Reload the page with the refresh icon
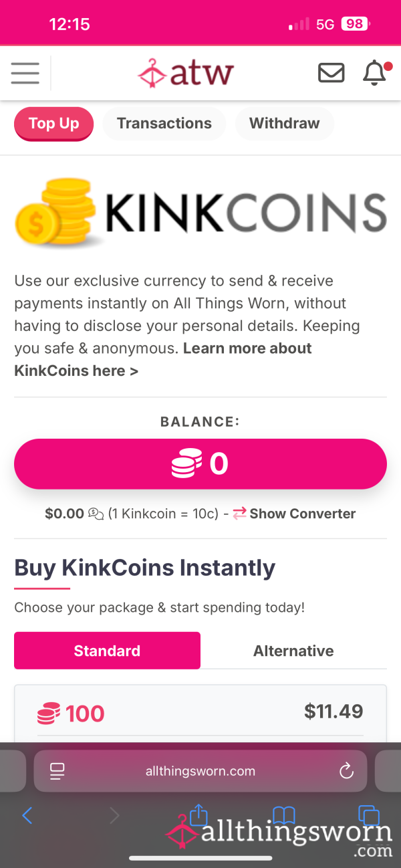Image resolution: width=401 pixels, height=868 pixels. 346,771
